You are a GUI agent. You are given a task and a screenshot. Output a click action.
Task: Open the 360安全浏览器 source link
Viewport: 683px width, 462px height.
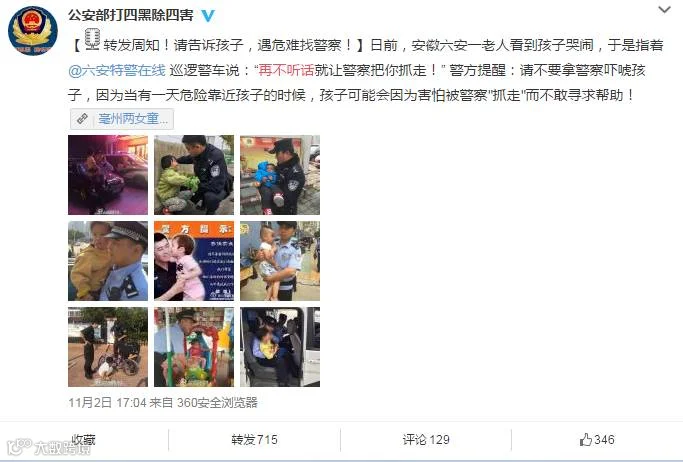217,402
